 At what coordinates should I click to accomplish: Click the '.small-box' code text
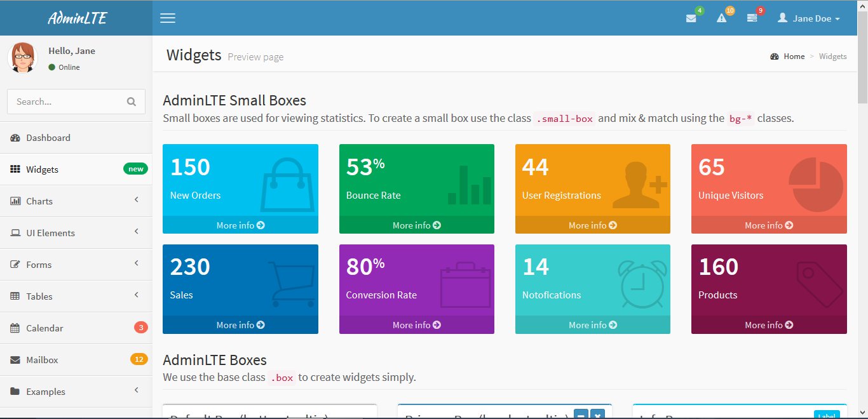(x=564, y=118)
